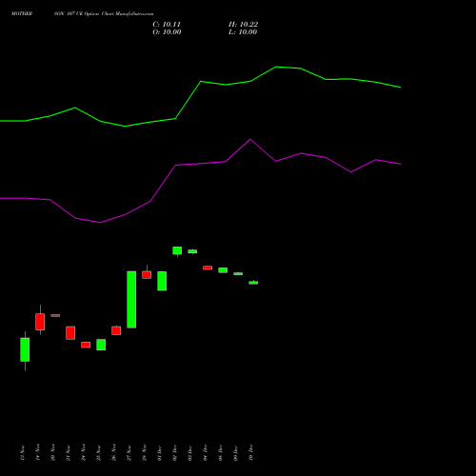This screenshot has height=476, width=476.
Task: Click the close value C: 10.11
Action: [x=167, y=25]
